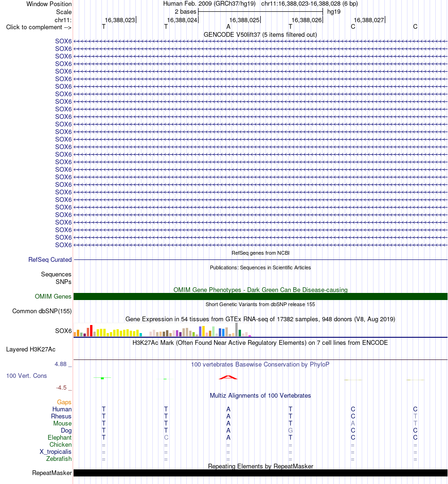Click the '4.88' PhyloP upper limit
Image resolution: width=448 pixels, height=484 pixels.
(60, 364)
